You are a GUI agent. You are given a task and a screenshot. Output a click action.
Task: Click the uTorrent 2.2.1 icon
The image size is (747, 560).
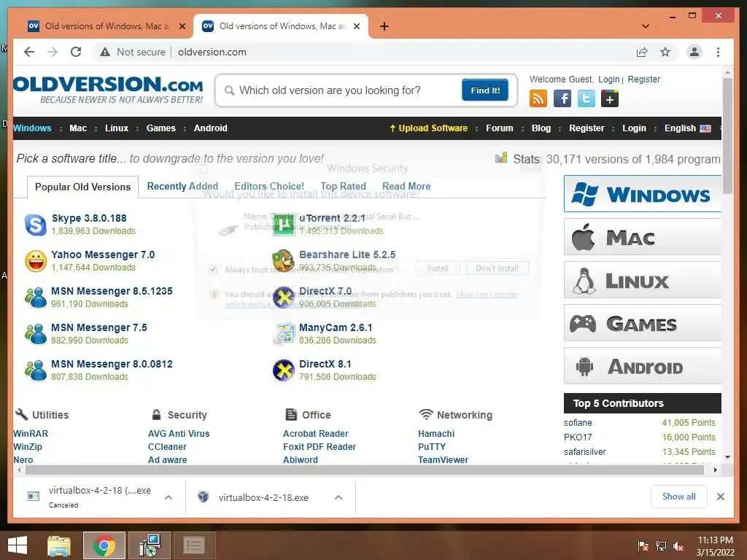(x=284, y=225)
